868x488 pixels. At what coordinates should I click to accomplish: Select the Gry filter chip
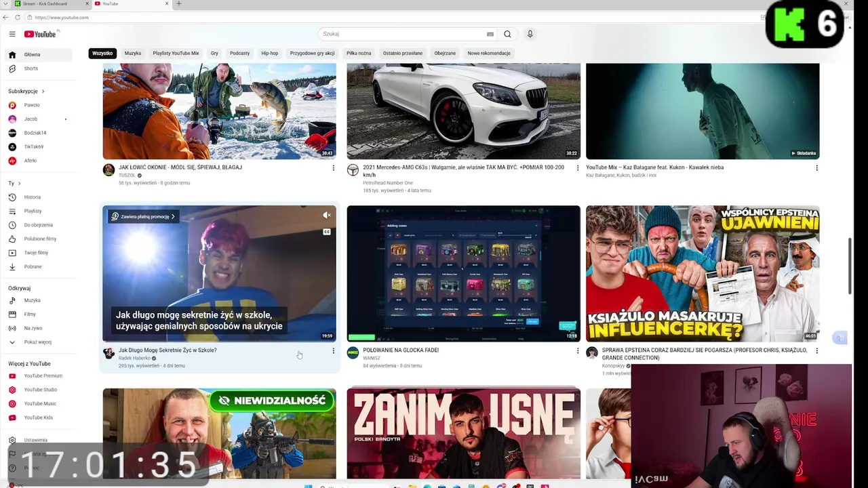[214, 53]
